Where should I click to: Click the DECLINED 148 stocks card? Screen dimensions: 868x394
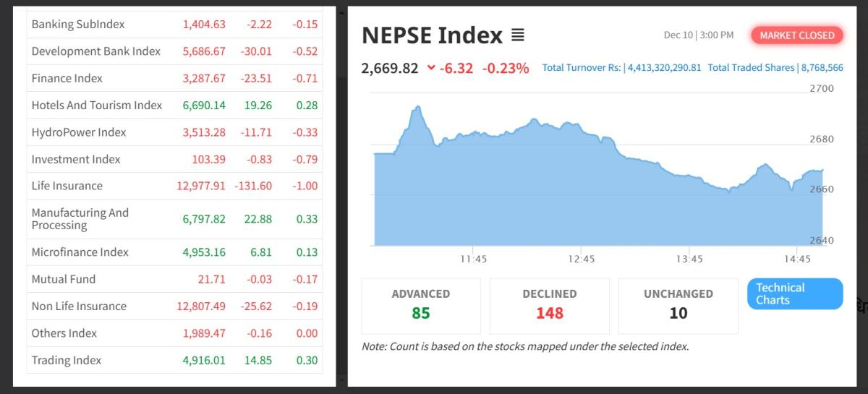pos(550,304)
